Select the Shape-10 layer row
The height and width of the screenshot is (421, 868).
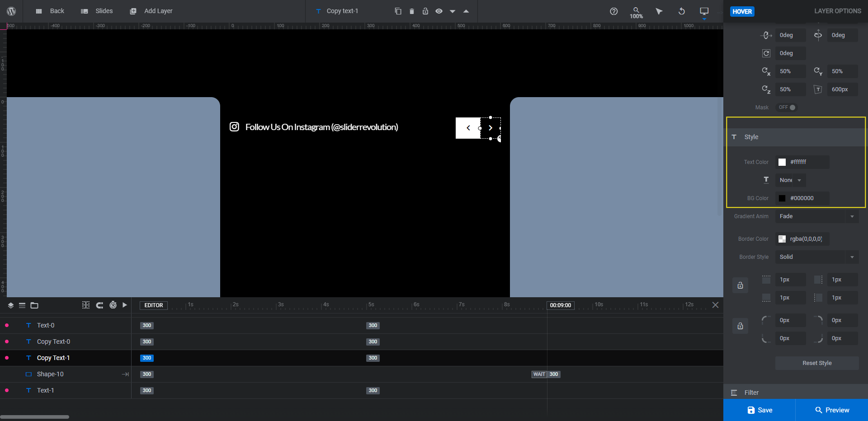(x=66, y=374)
